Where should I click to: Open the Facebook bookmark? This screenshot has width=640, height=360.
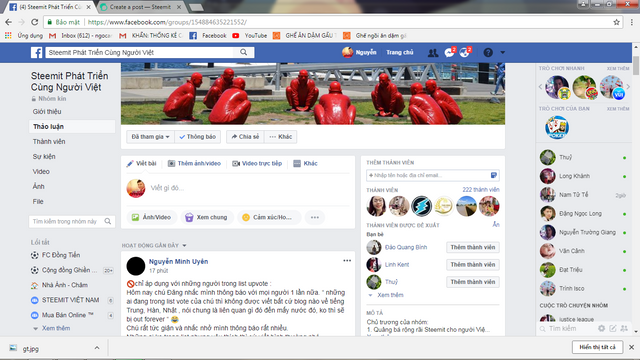[x=207, y=36]
